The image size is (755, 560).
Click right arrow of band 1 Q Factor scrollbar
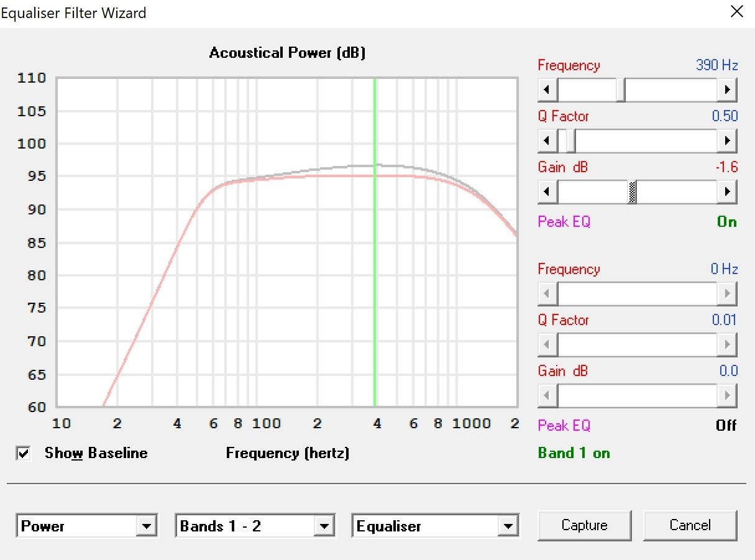pyautogui.click(x=727, y=142)
